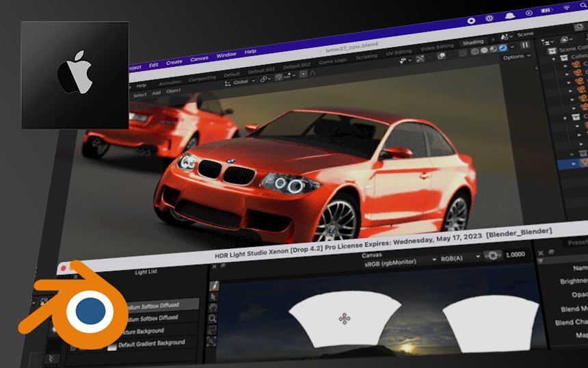The width and height of the screenshot is (588, 368).
Task: Open the scene browse dropdown icon
Action: (507, 37)
